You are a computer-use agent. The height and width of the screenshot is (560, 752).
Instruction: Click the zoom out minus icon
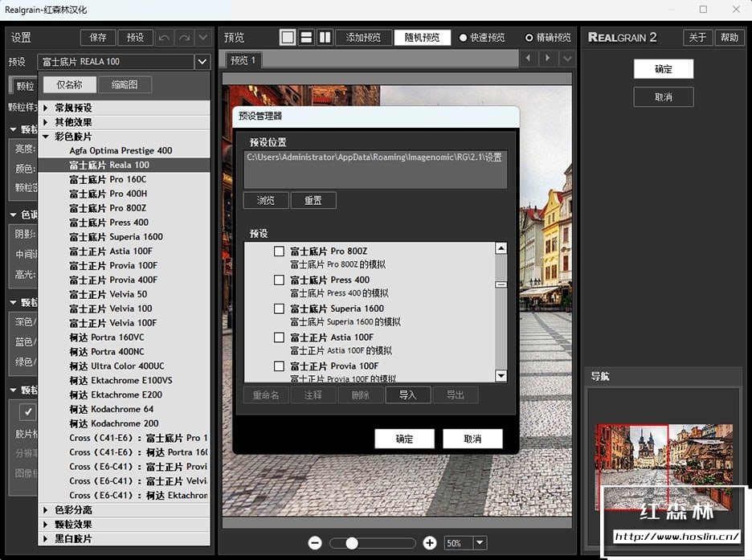315,543
